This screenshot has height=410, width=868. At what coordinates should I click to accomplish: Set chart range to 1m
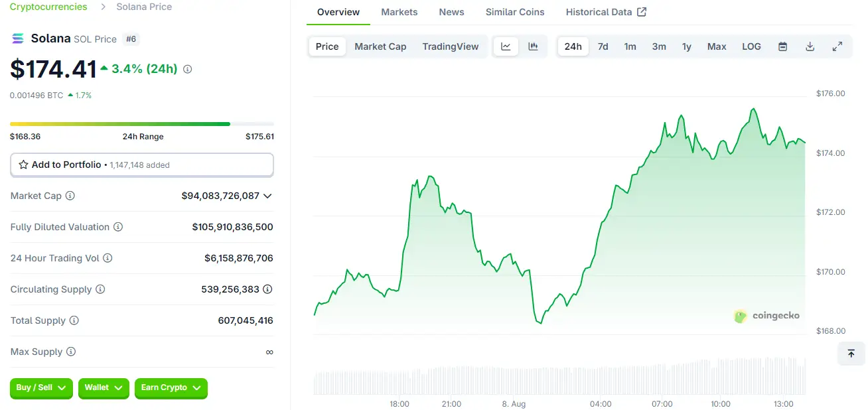[630, 46]
